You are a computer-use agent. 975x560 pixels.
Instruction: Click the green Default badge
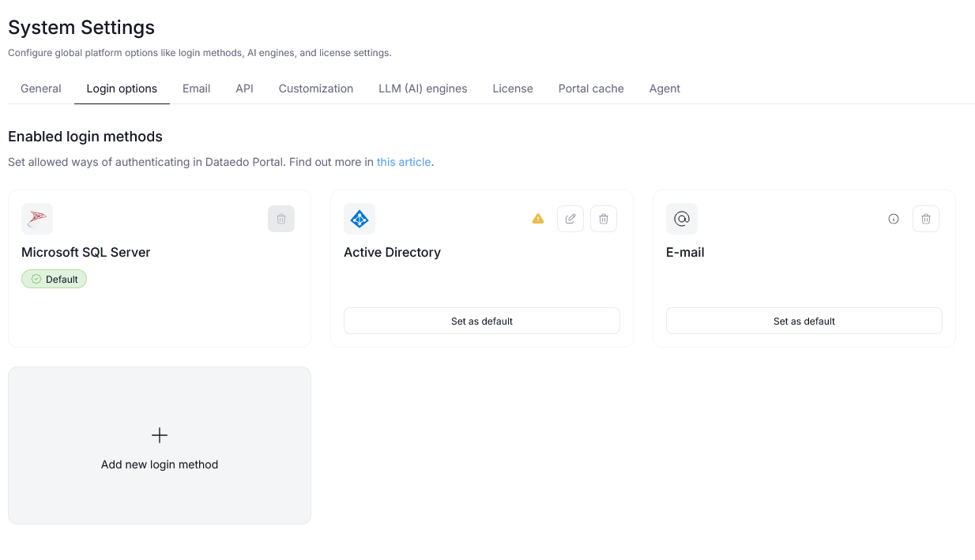54,279
